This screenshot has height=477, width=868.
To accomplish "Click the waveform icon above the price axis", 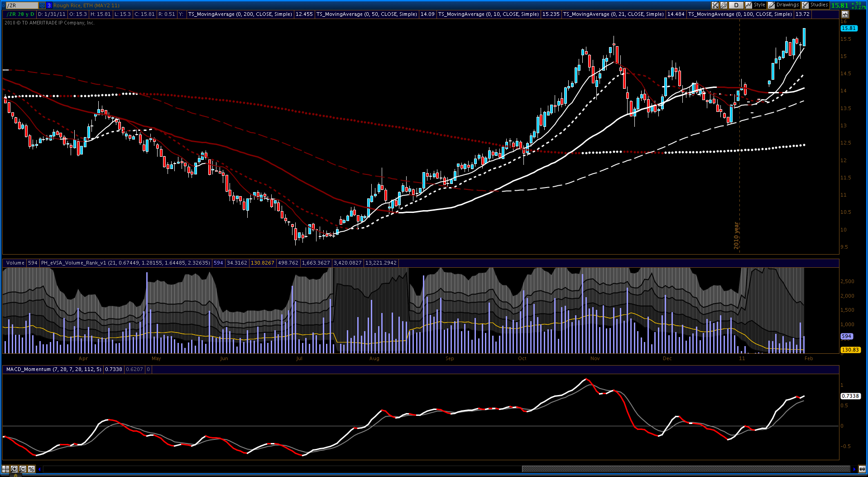I will pos(845,14).
